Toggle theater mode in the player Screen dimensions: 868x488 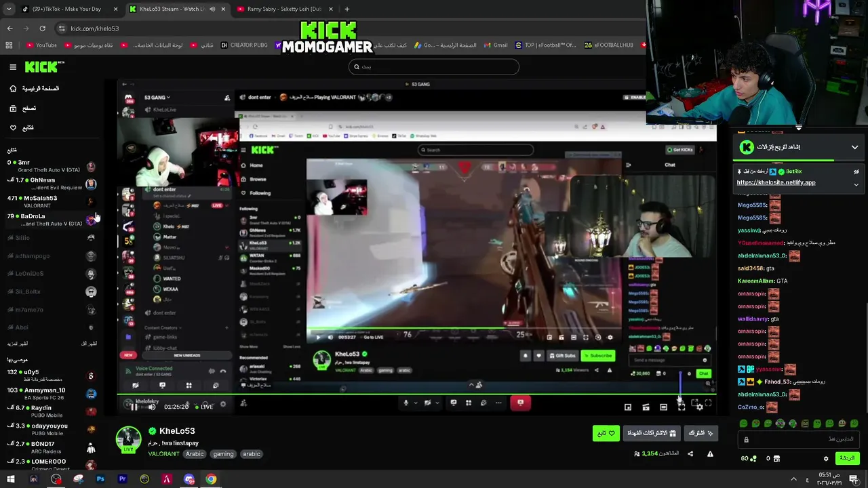click(663, 407)
